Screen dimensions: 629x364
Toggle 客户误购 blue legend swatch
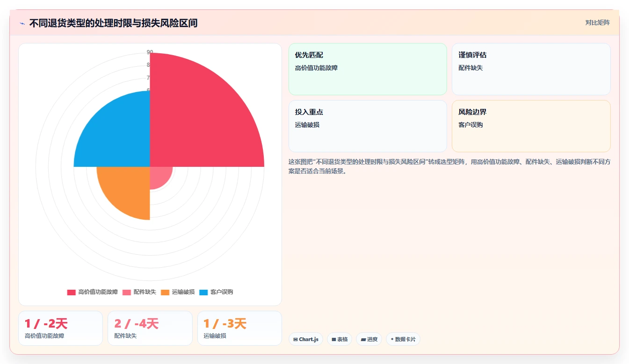click(x=203, y=292)
